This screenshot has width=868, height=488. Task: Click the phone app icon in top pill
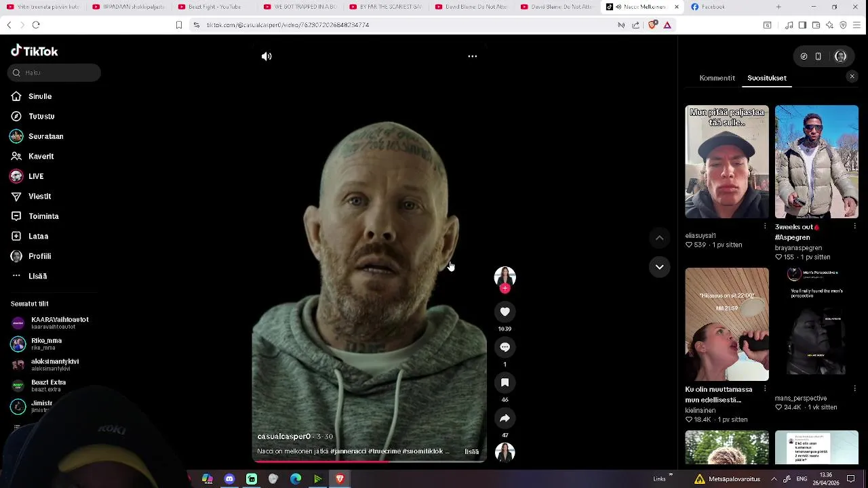818,56
